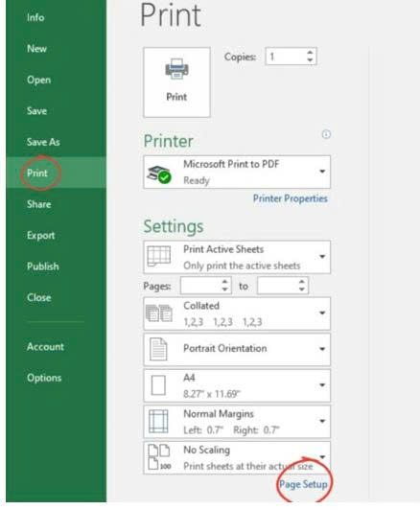Click the Collated pages icon
420x510 pixels.
coord(159,313)
